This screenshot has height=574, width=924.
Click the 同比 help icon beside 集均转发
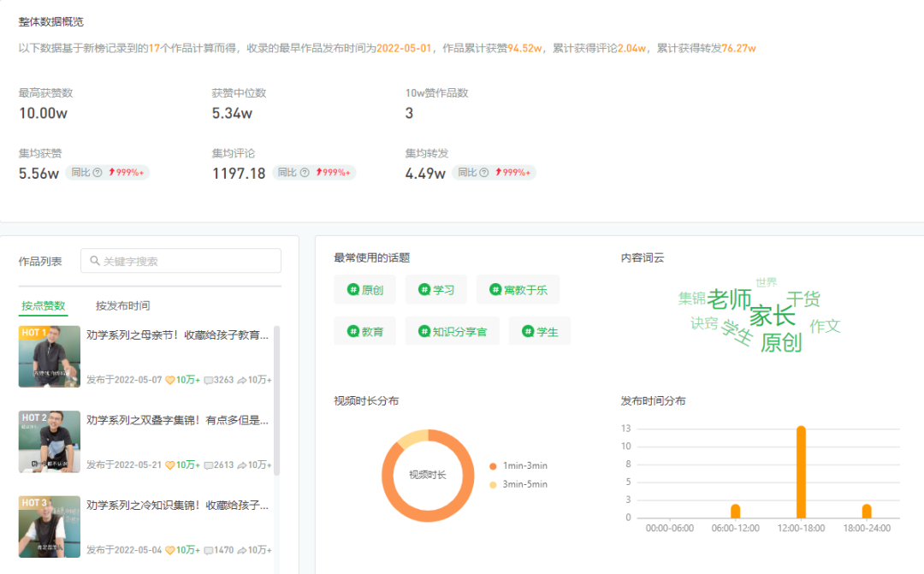click(483, 172)
